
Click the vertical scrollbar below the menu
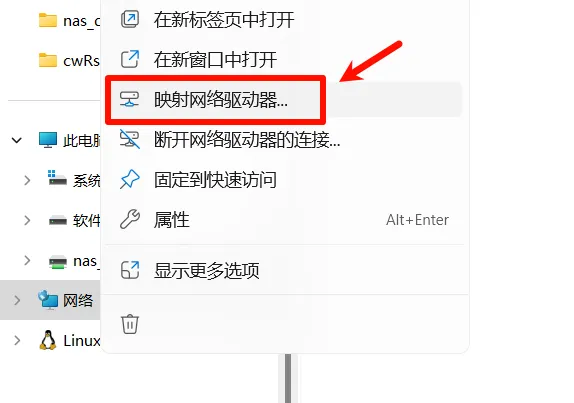click(x=288, y=378)
